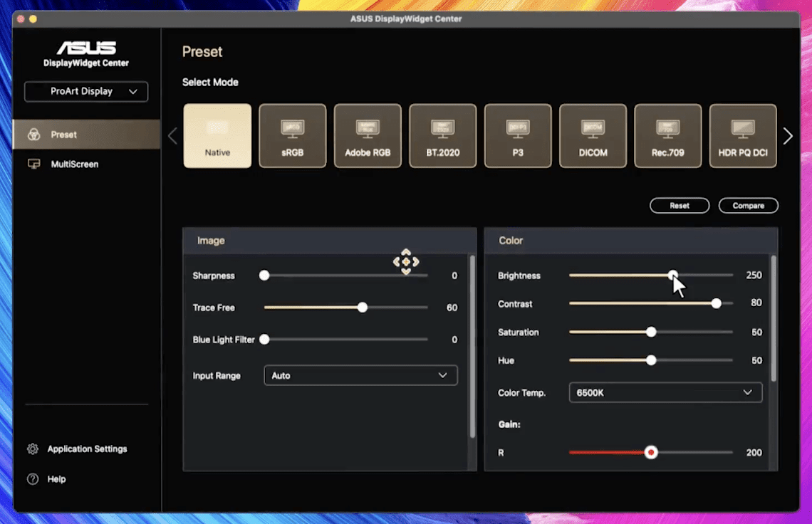Click the Blue Light Filter slider handle
Viewport: 812px width, 524px height.
pos(264,340)
